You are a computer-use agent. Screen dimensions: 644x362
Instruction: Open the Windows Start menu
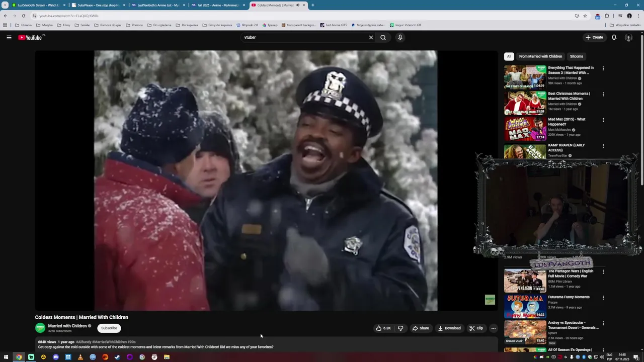(7, 357)
